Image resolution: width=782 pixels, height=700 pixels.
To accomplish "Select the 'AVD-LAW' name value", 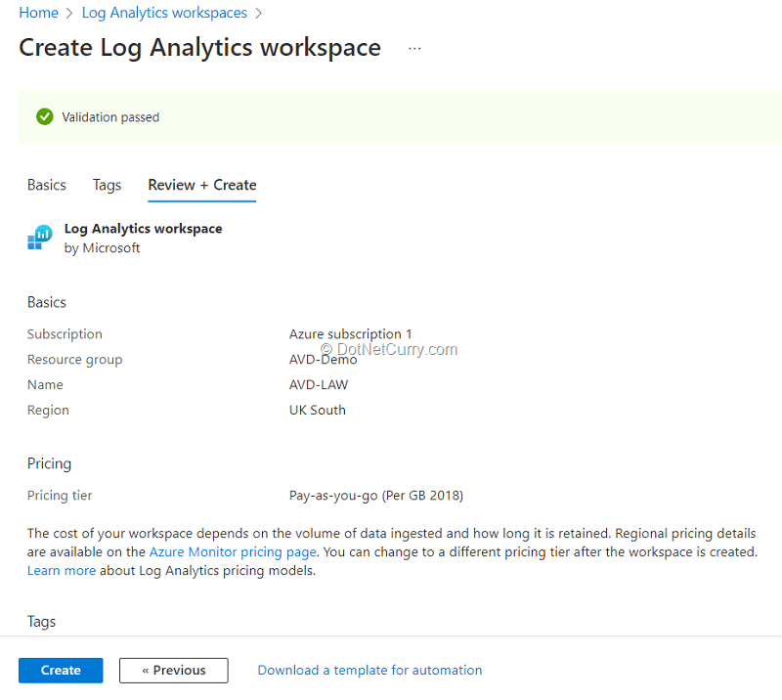I will [319, 384].
